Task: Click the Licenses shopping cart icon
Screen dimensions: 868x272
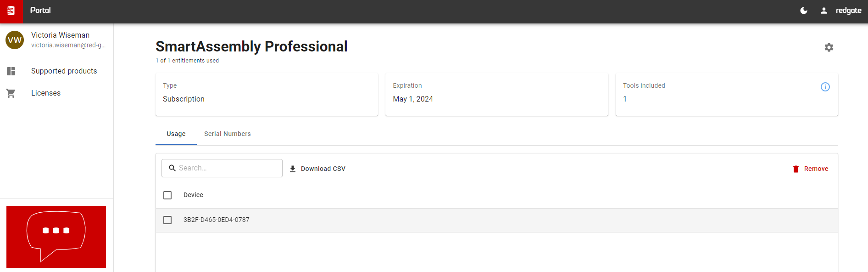Action: pos(11,93)
